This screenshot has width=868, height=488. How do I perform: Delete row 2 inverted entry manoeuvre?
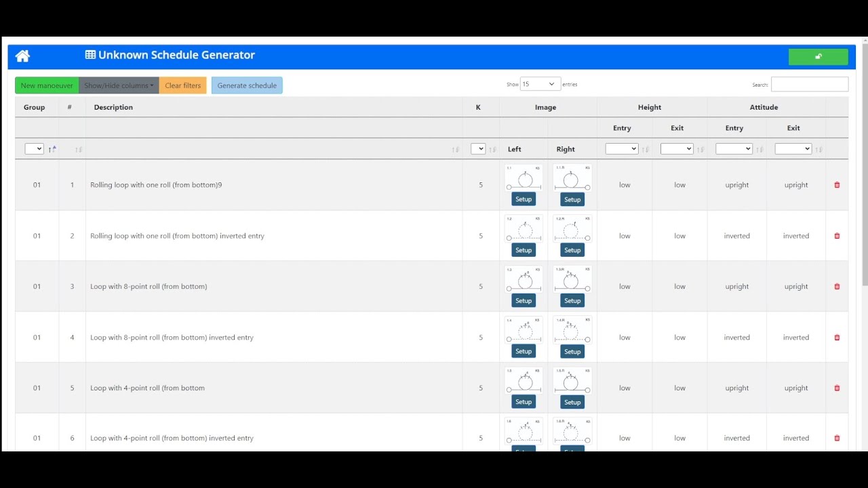(837, 236)
